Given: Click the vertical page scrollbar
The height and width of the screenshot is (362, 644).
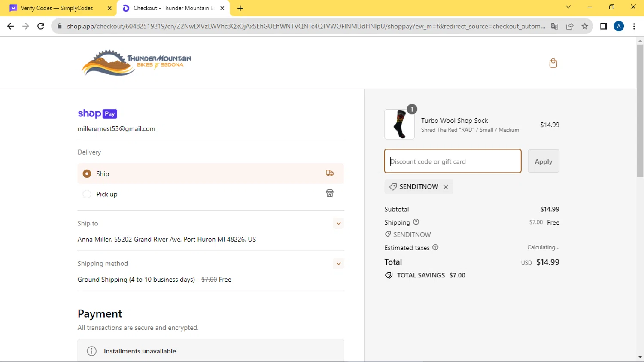Looking at the screenshot, I should [x=640, y=110].
